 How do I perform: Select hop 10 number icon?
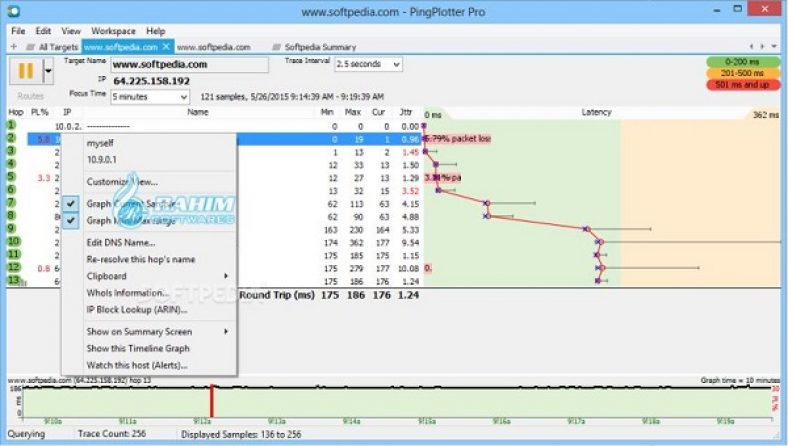(x=14, y=242)
